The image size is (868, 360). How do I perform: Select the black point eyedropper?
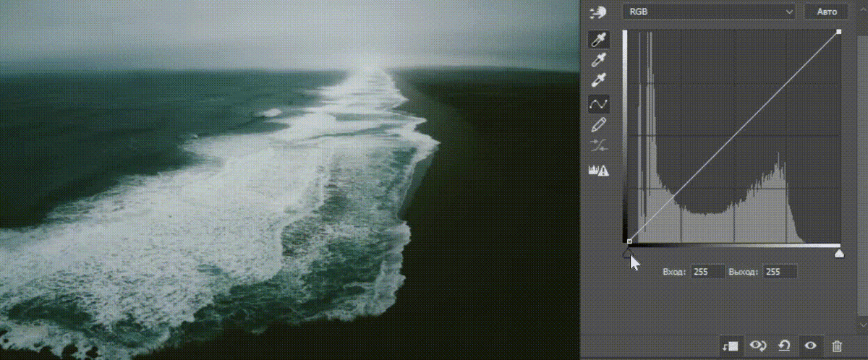599,40
